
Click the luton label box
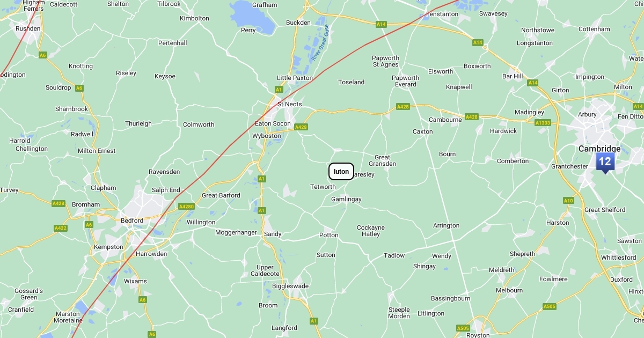pos(341,172)
